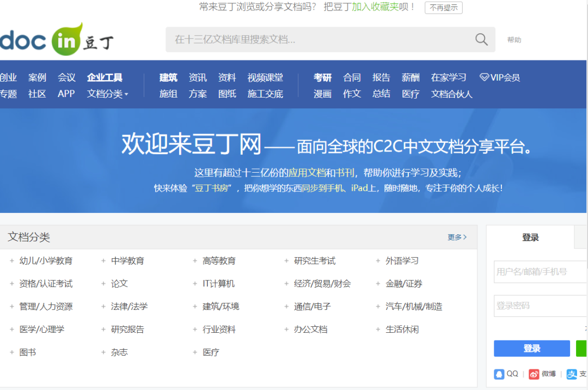Open the 漫画 navigation item
Image resolution: width=588 pixels, height=390 pixels.
322,94
